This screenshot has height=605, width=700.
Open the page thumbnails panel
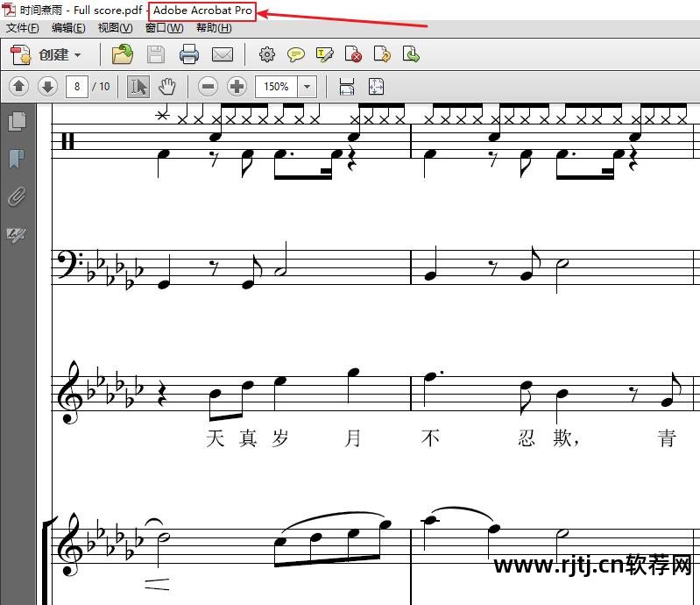tap(17, 122)
